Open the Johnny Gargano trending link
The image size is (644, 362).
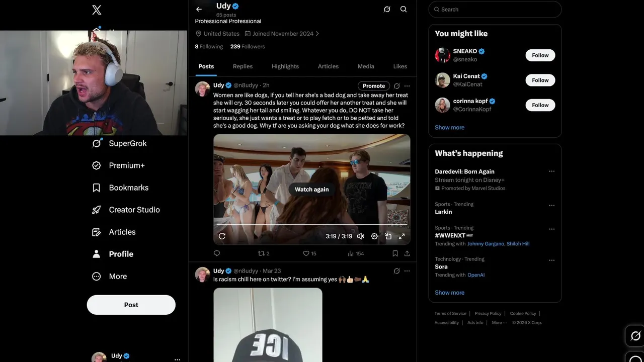tap(486, 244)
